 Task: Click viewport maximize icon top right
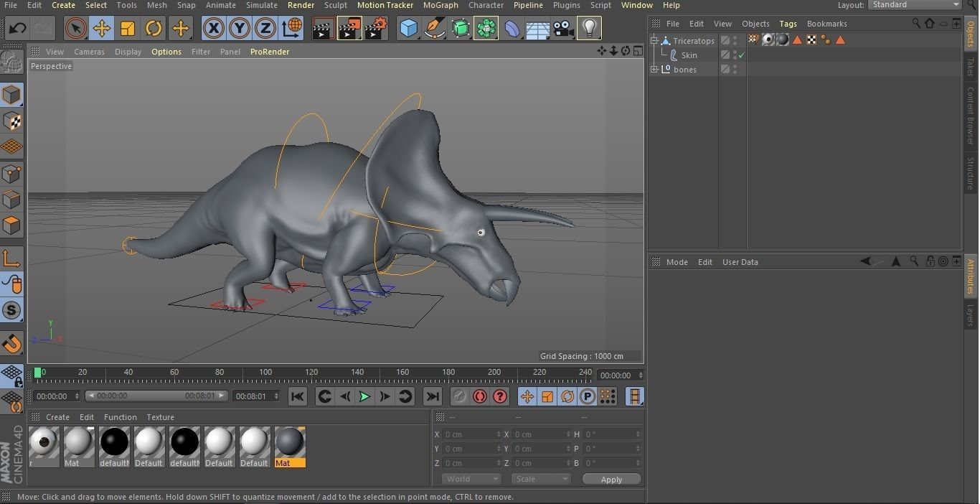tap(637, 51)
